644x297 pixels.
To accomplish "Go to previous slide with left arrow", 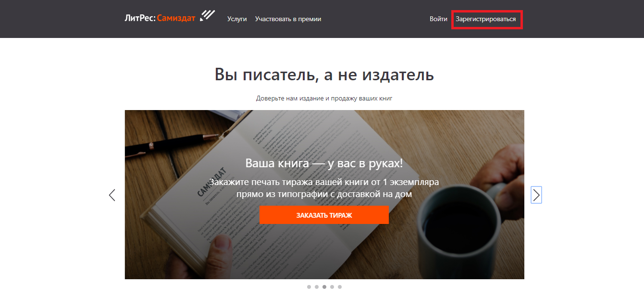I will (x=112, y=195).
